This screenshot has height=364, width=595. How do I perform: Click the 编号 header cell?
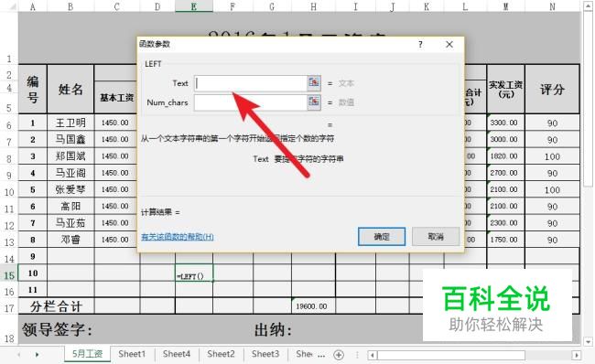pos(33,90)
